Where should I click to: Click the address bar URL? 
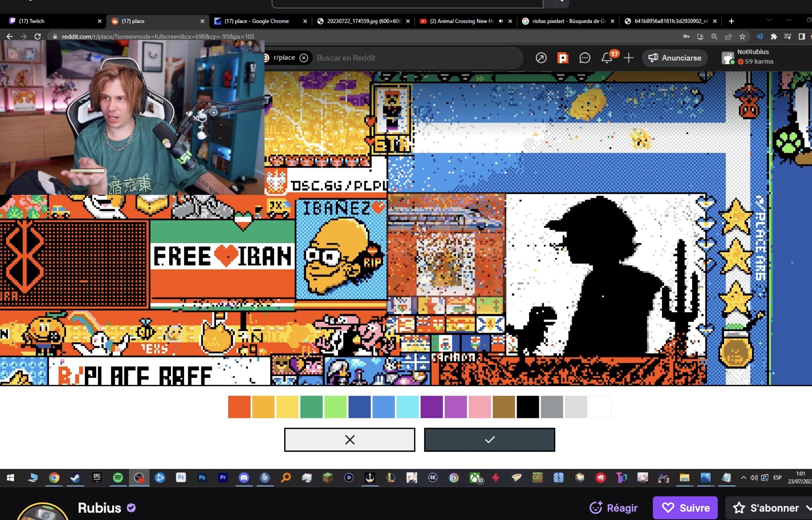(x=158, y=36)
